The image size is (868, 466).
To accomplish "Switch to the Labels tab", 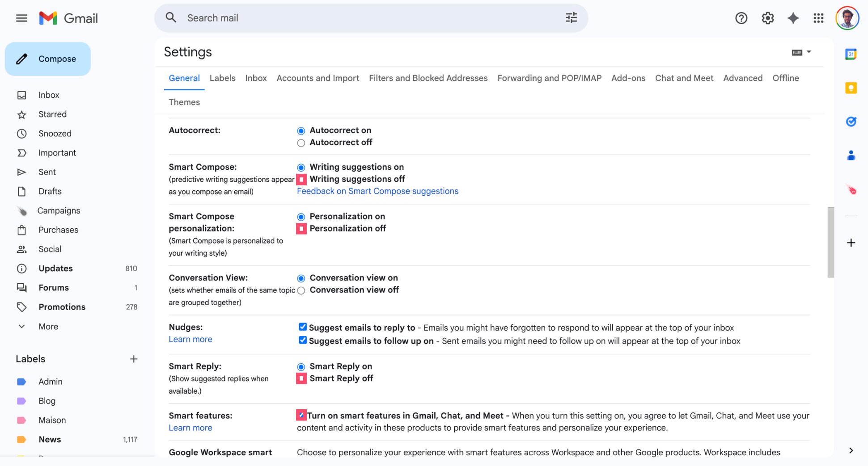I will pyautogui.click(x=222, y=78).
